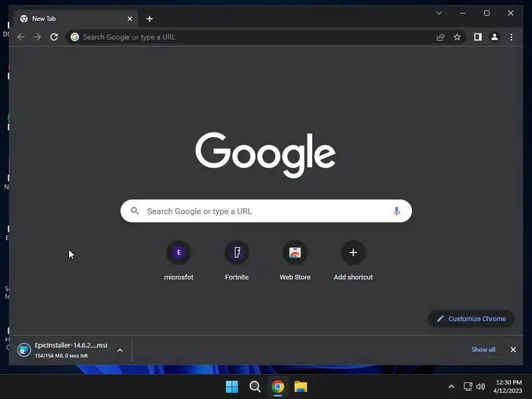This screenshot has width=532, height=399.
Task: Click the EpicInstaller file icon
Action: click(x=24, y=350)
